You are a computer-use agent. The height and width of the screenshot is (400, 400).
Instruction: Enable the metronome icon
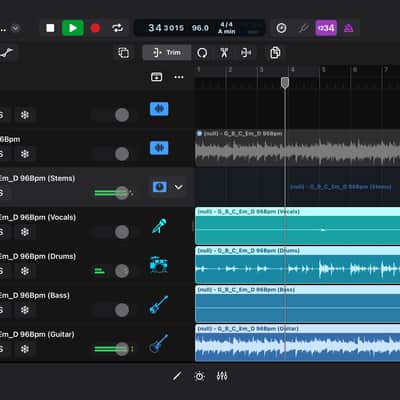click(x=349, y=28)
